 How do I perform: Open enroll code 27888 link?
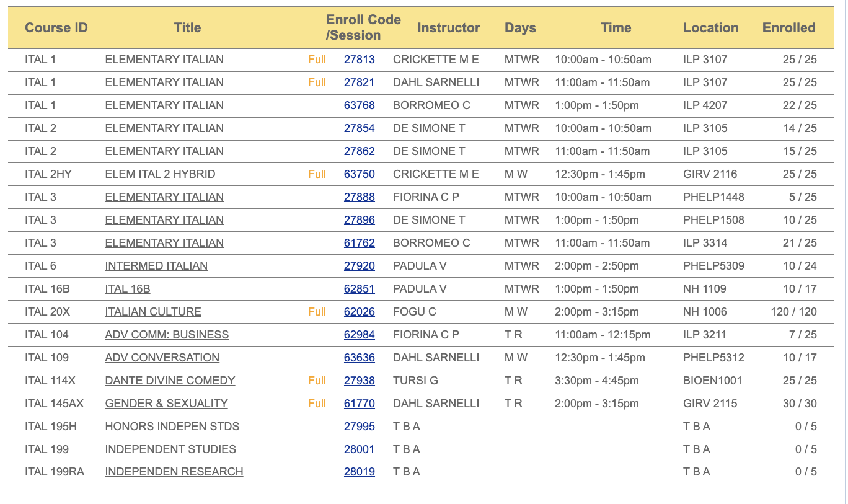(360, 197)
